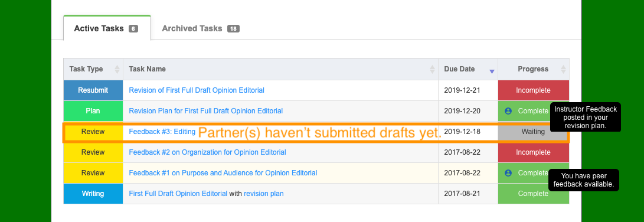Image resolution: width=644 pixels, height=222 pixels.
Task: Open Revision Plan for First Full Draft link
Action: pyautogui.click(x=206, y=110)
